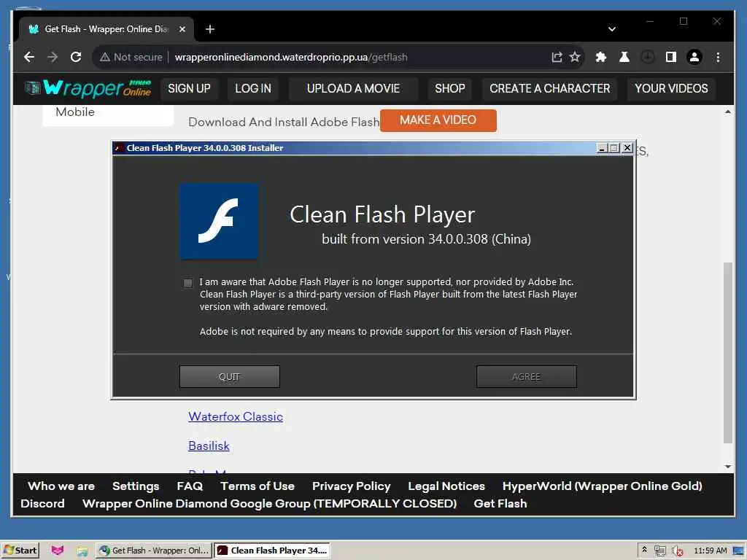Open the Who we are footer link
The image size is (747, 560).
[61, 486]
